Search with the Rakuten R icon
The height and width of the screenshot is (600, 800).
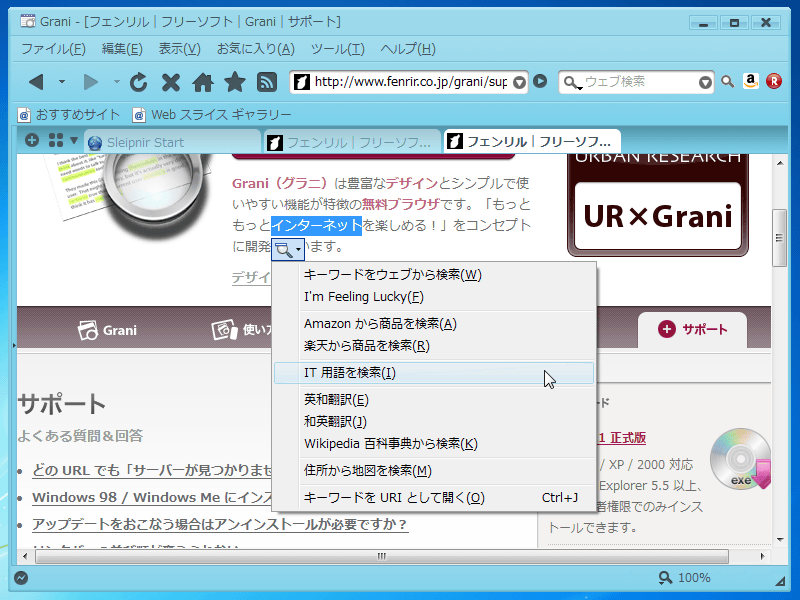774,81
